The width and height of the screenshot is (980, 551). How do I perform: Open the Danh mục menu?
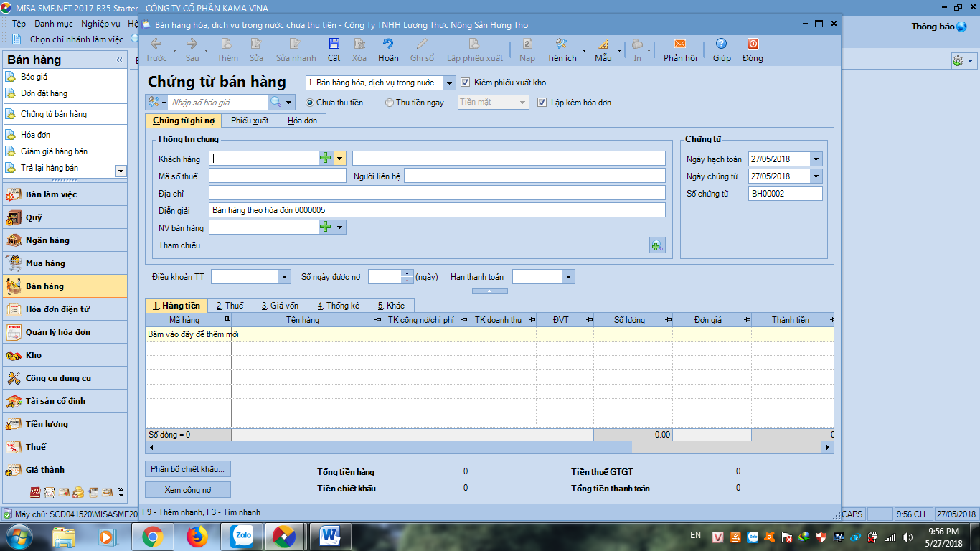point(54,24)
